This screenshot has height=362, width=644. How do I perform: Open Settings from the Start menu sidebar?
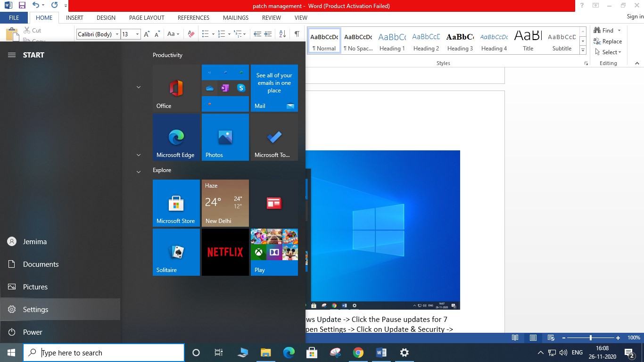[60, 310]
